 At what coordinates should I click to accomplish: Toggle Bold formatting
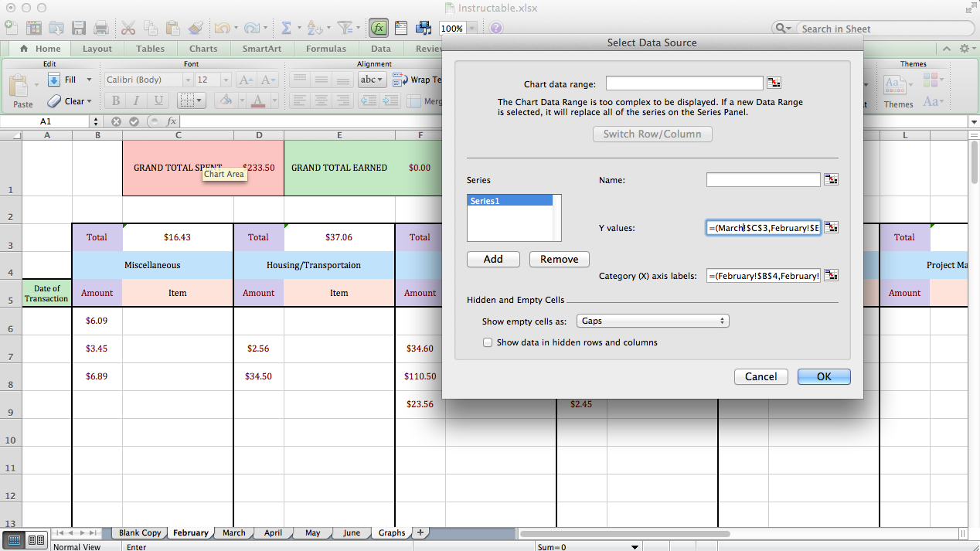point(116,100)
